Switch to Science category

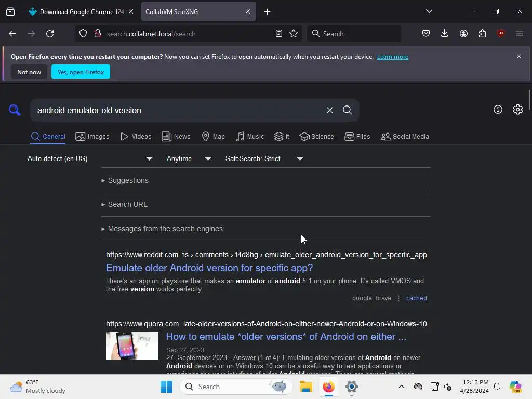316,137
